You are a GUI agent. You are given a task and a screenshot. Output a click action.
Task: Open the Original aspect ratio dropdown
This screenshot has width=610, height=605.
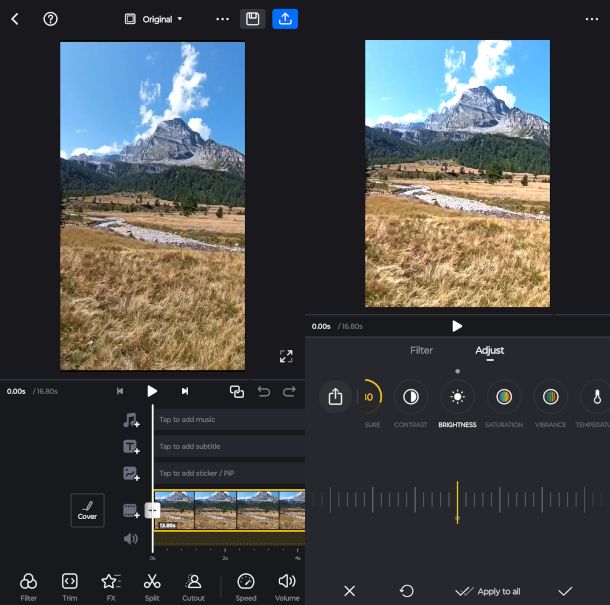(153, 19)
